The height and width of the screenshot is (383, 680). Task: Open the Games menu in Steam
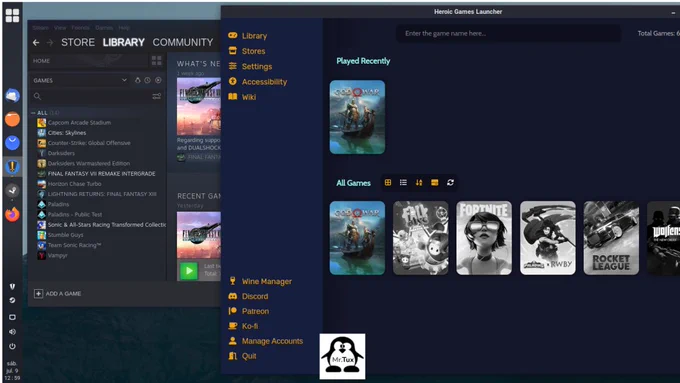[x=104, y=28]
